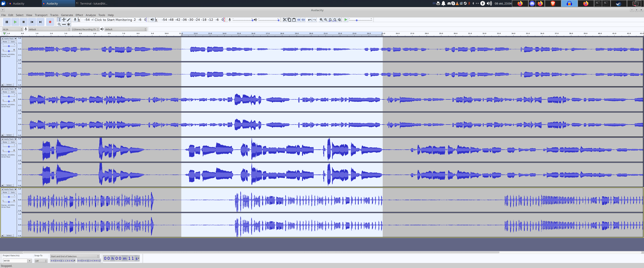Click the Cut scissors icon
The height and width of the screenshot is (268, 644).
point(284,20)
